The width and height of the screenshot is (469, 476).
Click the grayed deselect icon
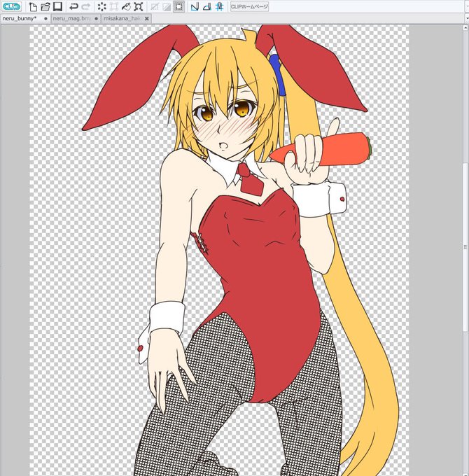click(x=155, y=7)
